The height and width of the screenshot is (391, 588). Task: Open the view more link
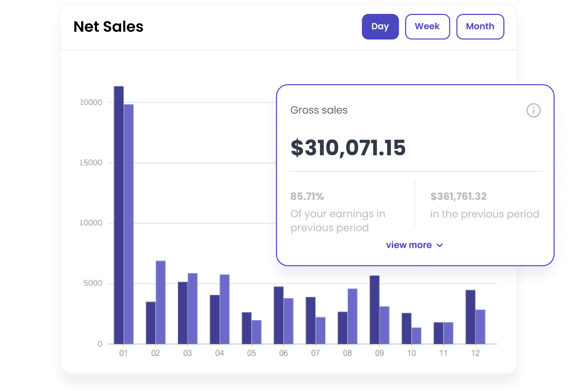click(409, 245)
